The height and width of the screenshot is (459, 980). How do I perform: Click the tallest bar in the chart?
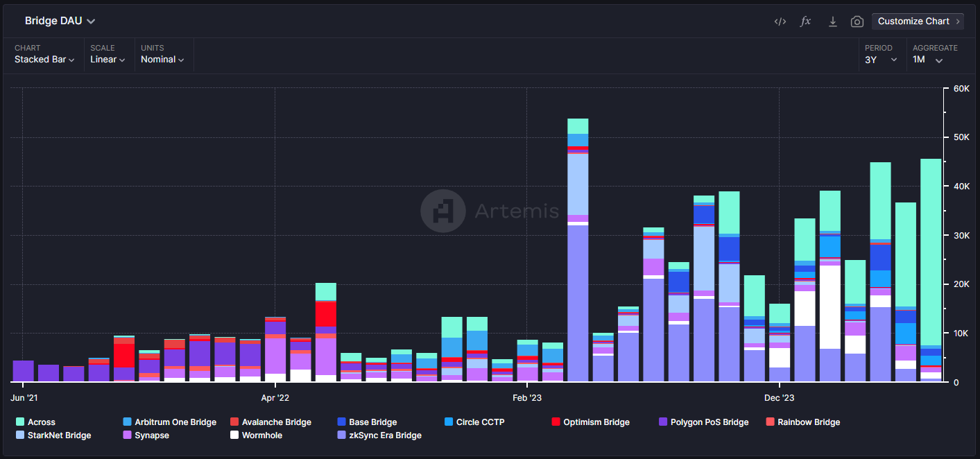click(x=578, y=250)
